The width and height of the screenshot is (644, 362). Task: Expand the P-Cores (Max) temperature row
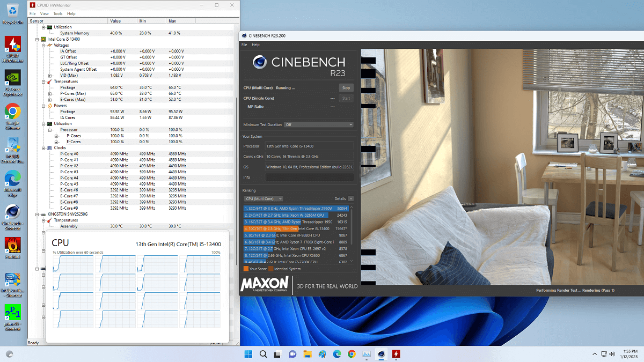pos(50,93)
